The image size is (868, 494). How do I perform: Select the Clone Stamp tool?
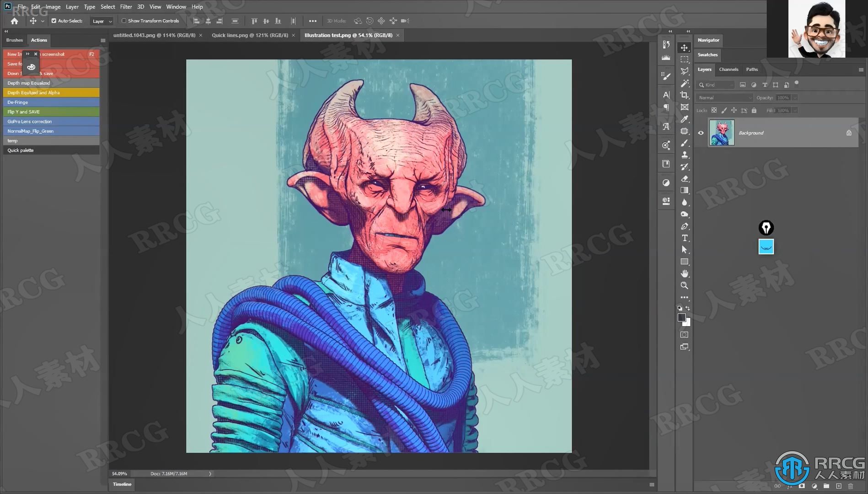point(684,155)
